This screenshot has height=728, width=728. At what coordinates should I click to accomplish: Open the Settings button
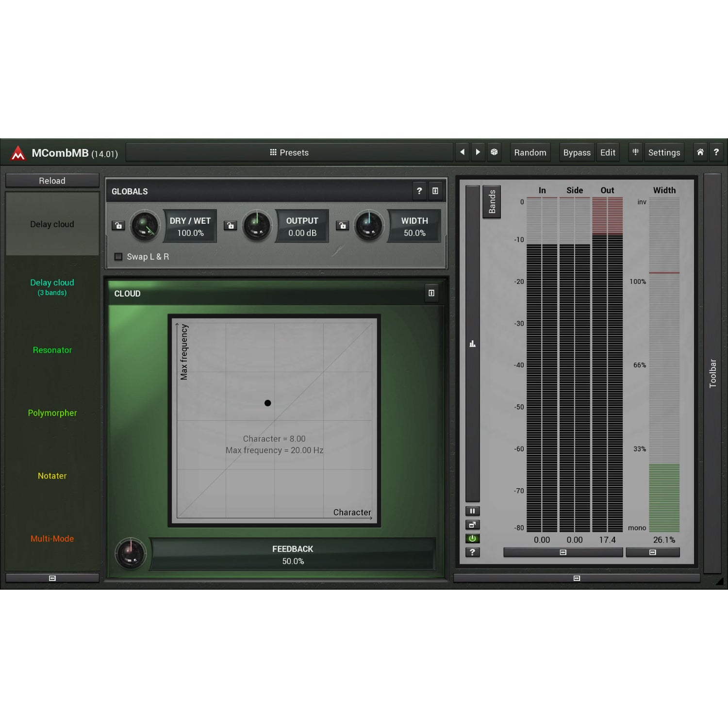664,152
